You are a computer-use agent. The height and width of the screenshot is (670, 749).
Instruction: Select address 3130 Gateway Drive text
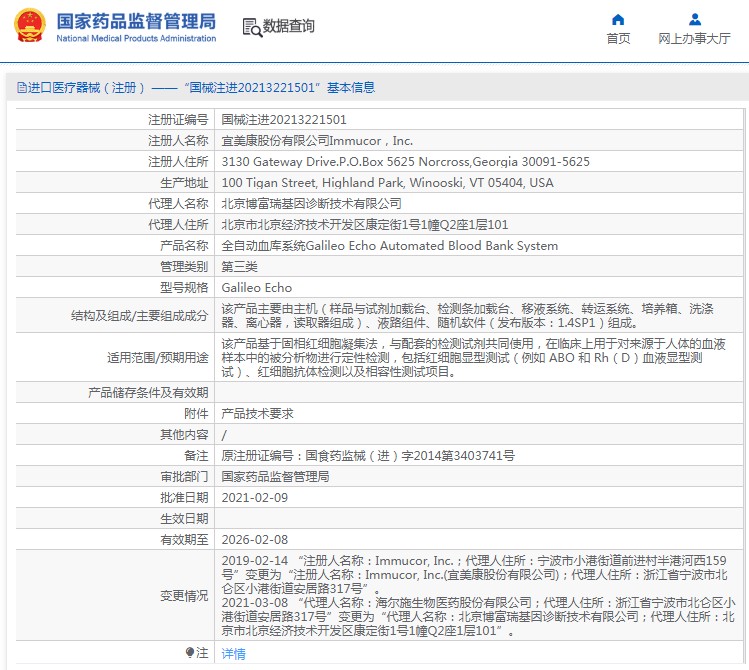pyautogui.click(x=406, y=161)
